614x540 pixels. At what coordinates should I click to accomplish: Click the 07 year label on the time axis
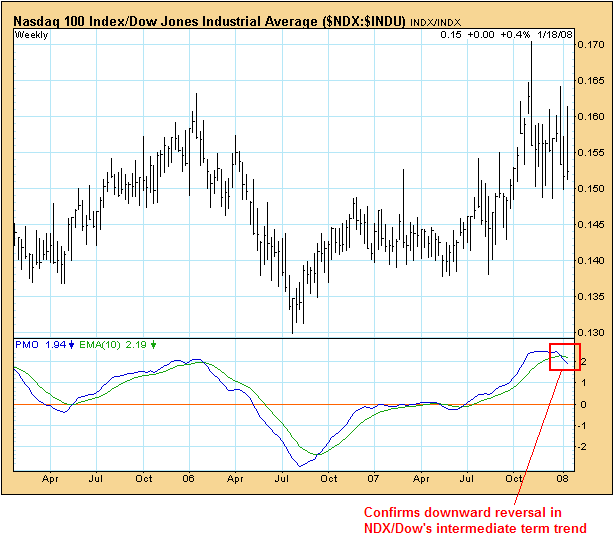click(372, 478)
